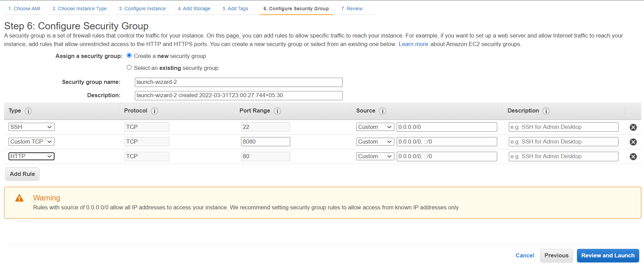Go to step 2 Choose Instance Type
This screenshot has width=644, height=269.
(x=79, y=9)
